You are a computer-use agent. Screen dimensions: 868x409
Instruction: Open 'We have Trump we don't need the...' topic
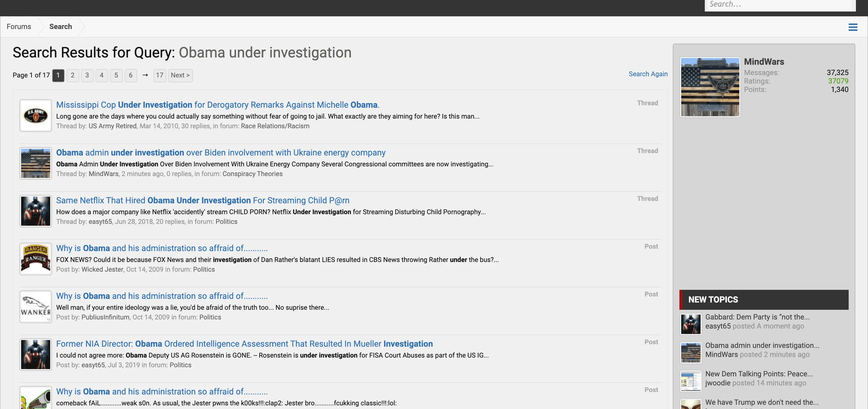pyautogui.click(x=762, y=402)
